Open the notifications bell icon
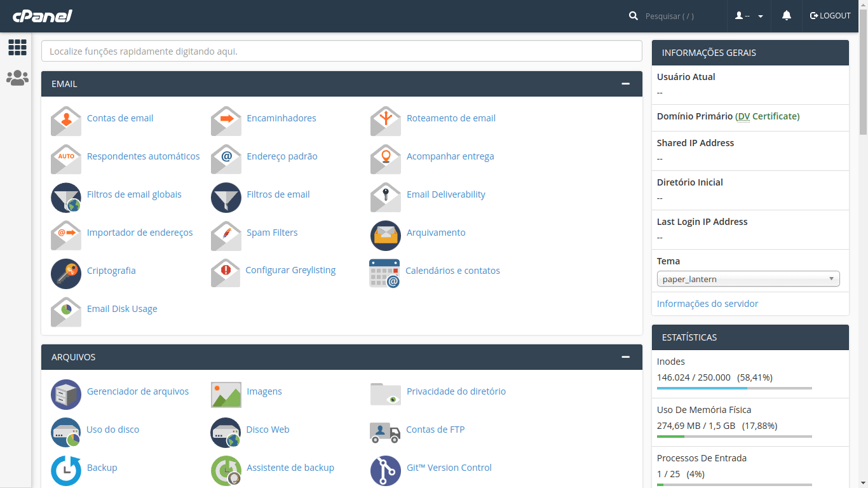 point(787,16)
